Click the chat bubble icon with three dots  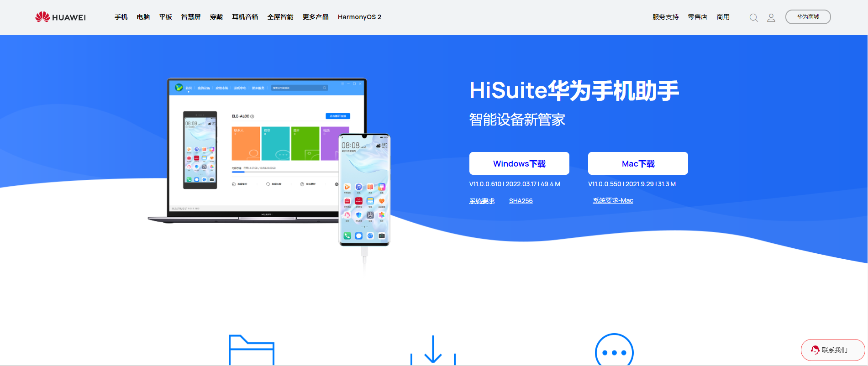pyautogui.click(x=614, y=350)
